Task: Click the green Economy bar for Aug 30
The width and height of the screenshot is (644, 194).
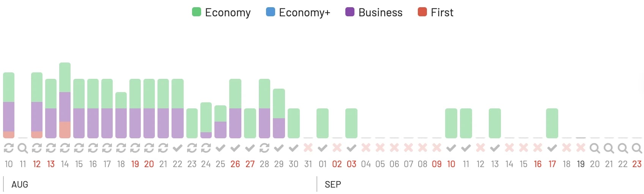Action: click(294, 123)
